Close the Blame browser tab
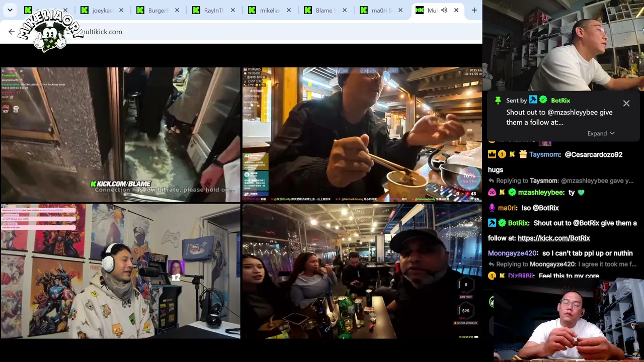 click(x=344, y=10)
